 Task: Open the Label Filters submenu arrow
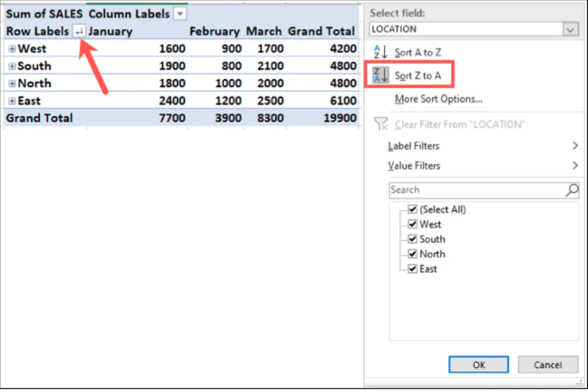click(x=575, y=146)
